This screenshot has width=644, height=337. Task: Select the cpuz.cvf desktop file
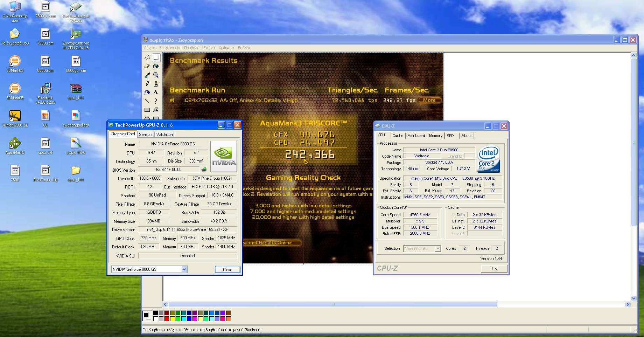point(45,146)
